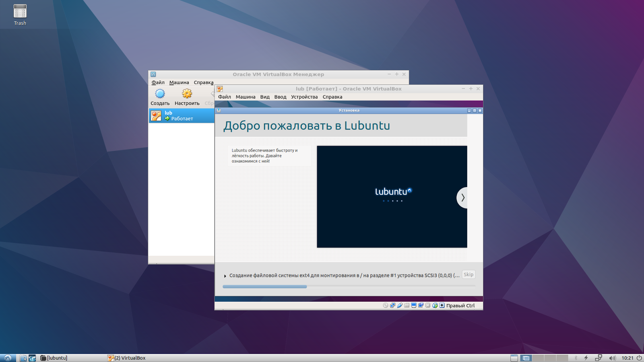Click the USB device indicator in VM status bar
The height and width of the screenshot is (362, 644).
[400, 305]
